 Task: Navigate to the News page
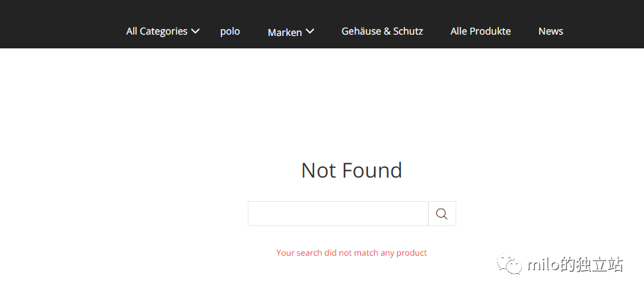[550, 31]
